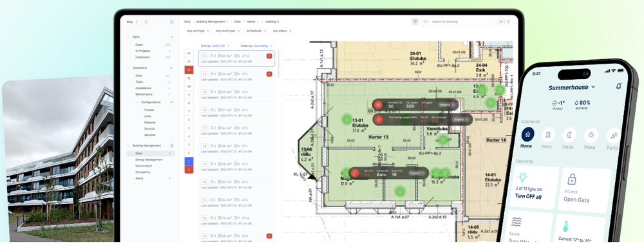Click red air quality icon on floor plan
Image resolution: width=644 pixels, height=249 pixels.
(378, 105)
